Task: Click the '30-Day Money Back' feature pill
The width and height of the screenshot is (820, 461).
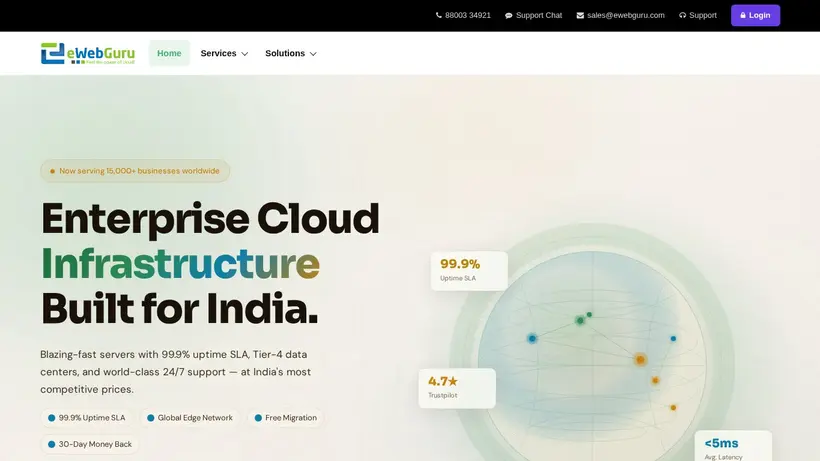Action: tap(90, 444)
